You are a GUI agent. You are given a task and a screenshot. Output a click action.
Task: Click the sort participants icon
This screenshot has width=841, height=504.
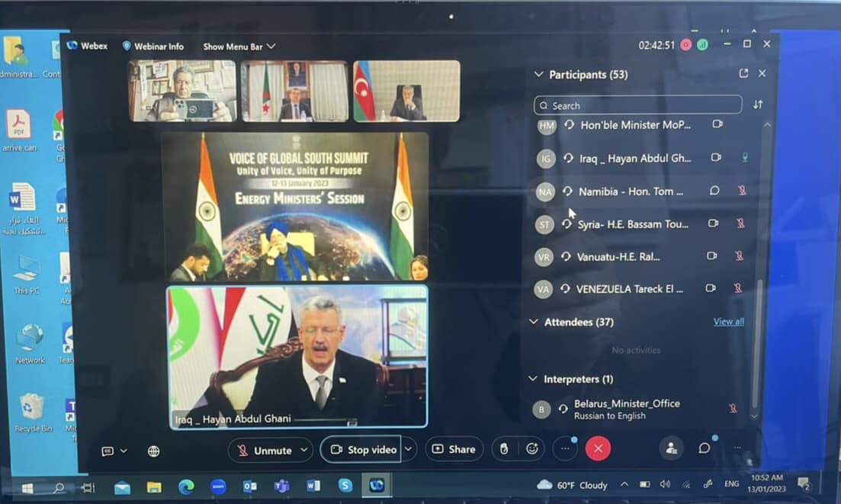(x=758, y=104)
